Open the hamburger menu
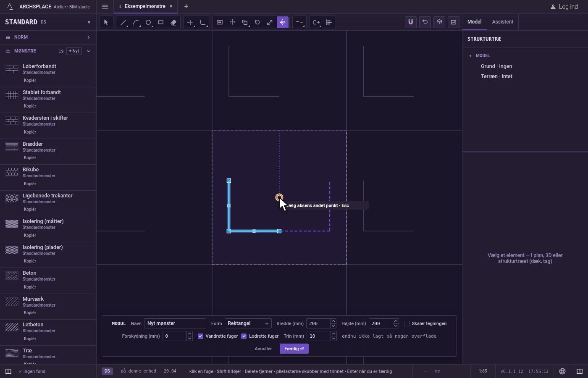The width and height of the screenshot is (588, 378). (105, 7)
